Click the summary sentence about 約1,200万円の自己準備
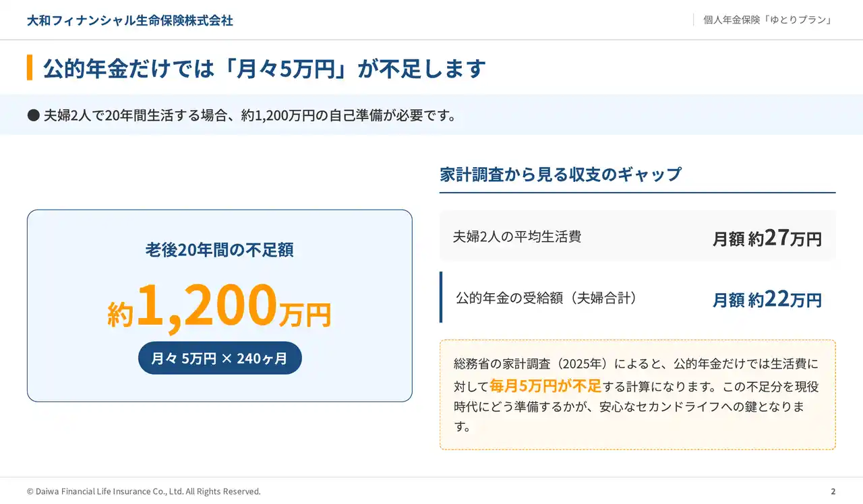863x504 pixels. [250, 115]
